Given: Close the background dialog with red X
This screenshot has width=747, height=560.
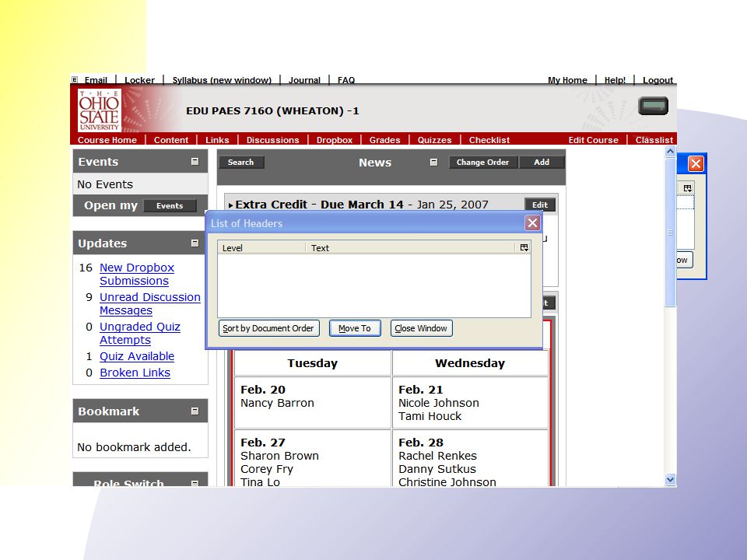Looking at the screenshot, I should 696,164.
